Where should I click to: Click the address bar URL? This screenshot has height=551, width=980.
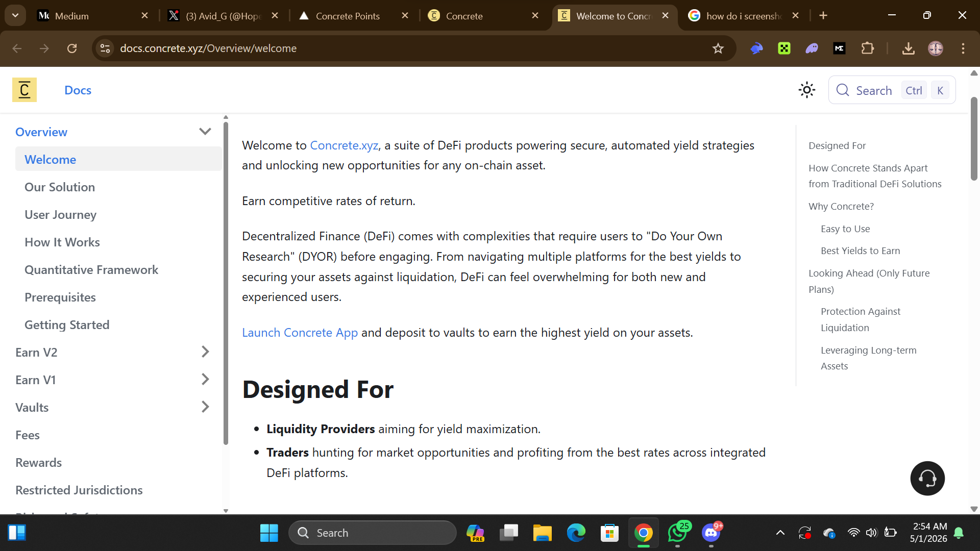click(208, 48)
